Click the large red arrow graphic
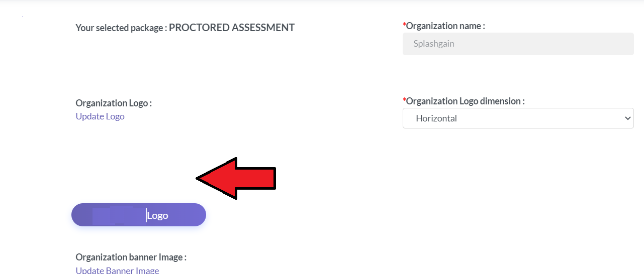The image size is (644, 274). [236, 178]
